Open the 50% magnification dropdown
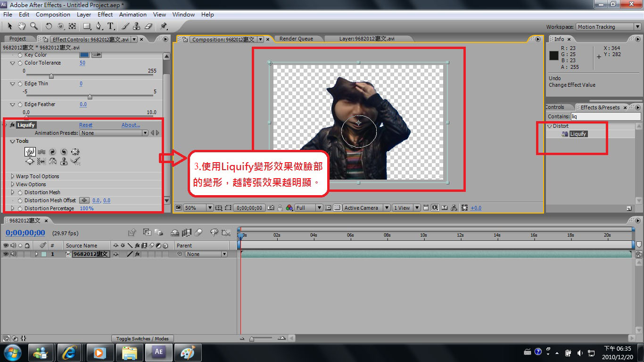Screen dimensions: 644x362 (x=198, y=207)
